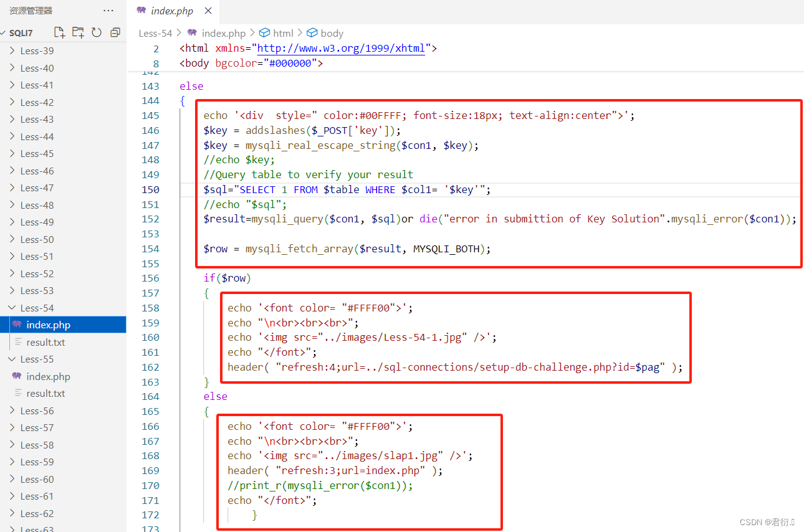Click the mysqli_query or die line
This screenshot has width=804, height=532.
tap(500, 219)
